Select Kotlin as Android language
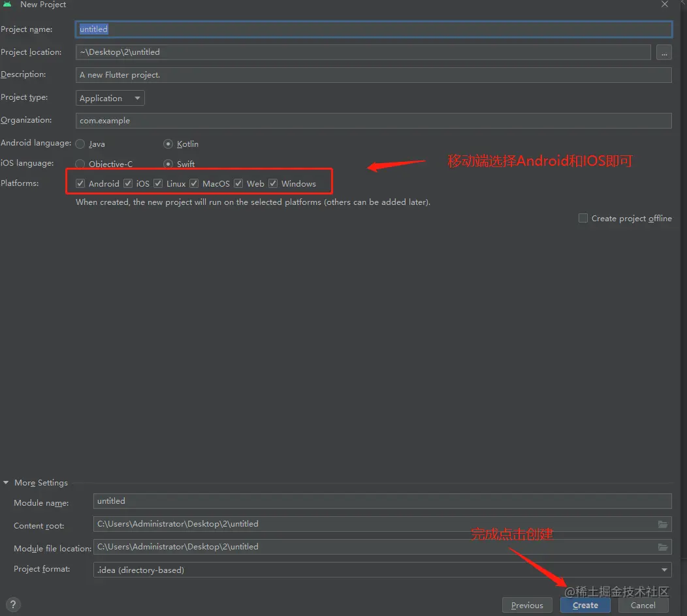 168,144
